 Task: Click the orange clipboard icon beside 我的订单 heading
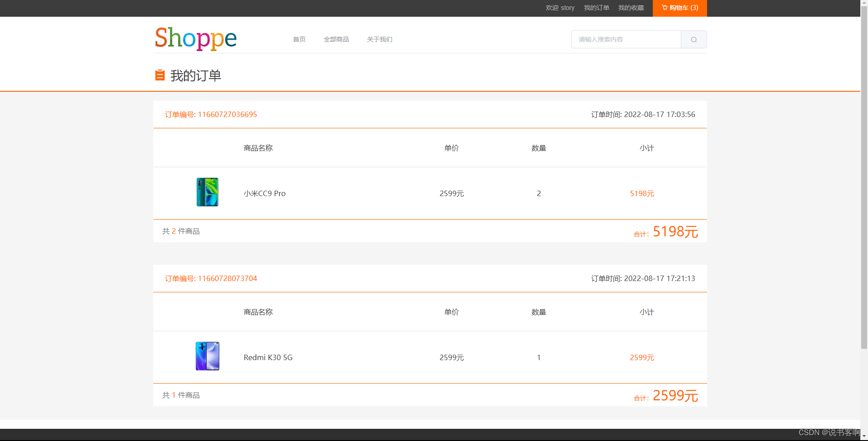coord(160,75)
